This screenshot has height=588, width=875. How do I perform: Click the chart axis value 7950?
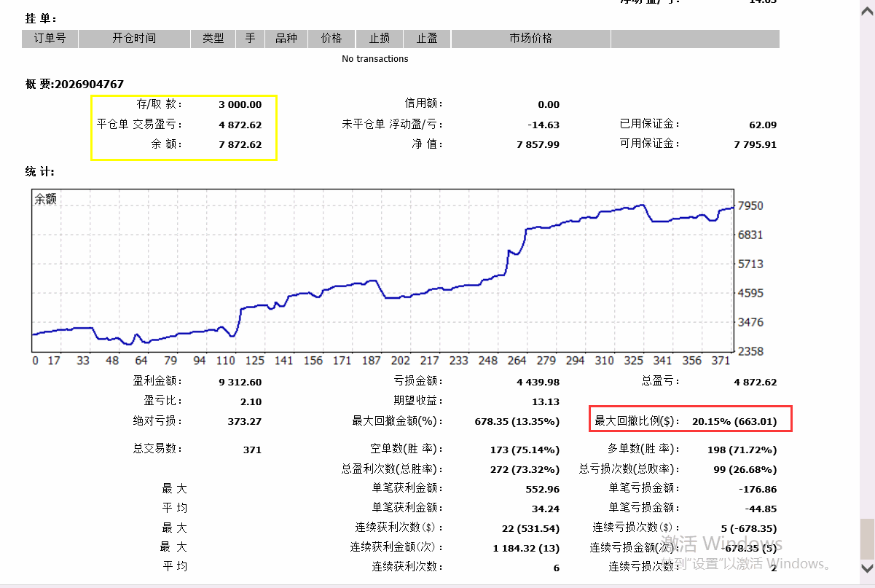coord(750,206)
